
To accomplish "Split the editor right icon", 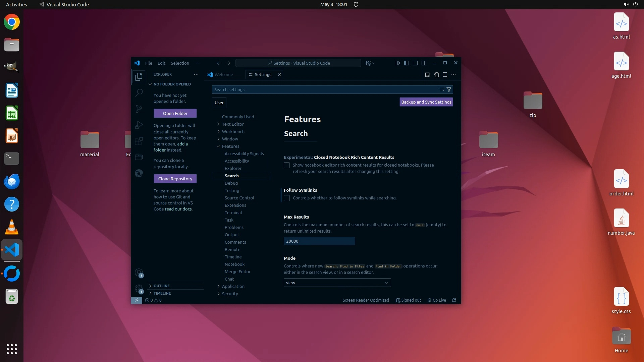I will pos(445,75).
